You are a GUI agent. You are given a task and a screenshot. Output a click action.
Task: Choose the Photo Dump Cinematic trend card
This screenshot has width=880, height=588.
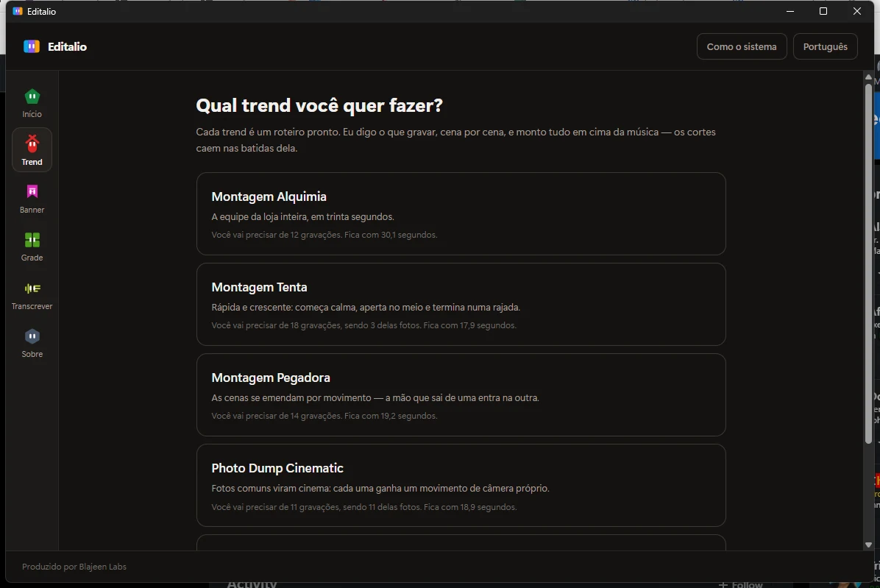461,485
